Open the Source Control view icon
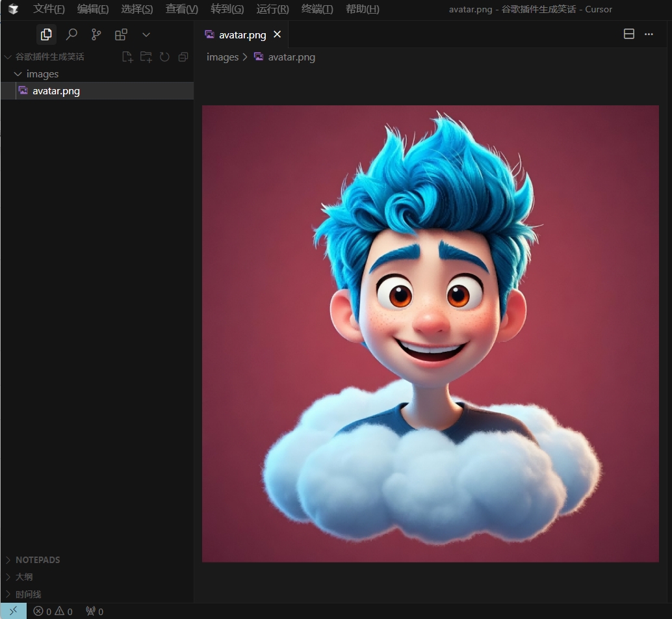Image resolution: width=672 pixels, height=619 pixels. 96,34
